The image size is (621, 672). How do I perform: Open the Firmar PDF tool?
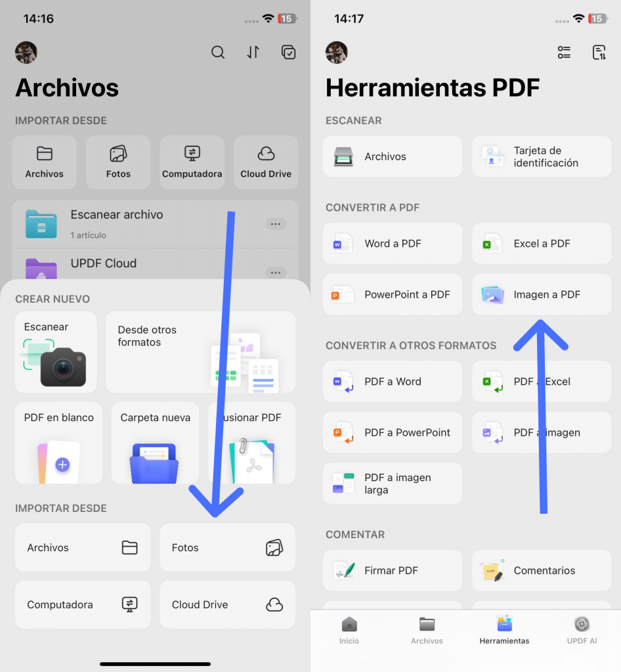pos(393,570)
